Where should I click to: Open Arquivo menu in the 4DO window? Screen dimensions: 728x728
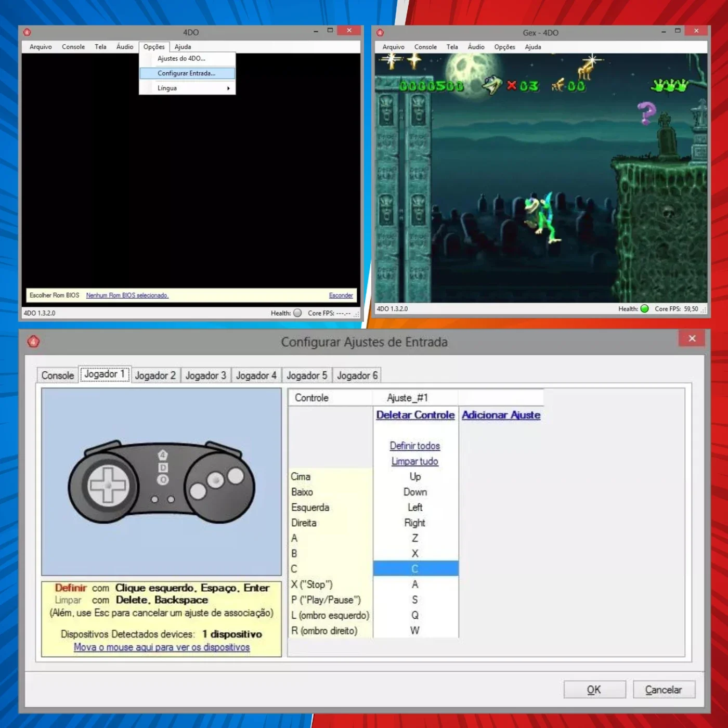click(x=41, y=47)
